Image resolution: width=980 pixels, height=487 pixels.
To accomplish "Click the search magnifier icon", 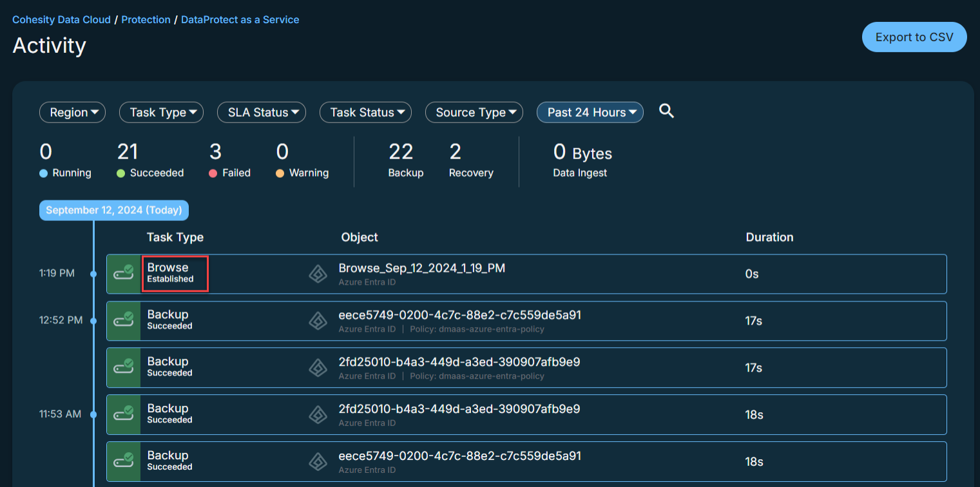I will [666, 111].
